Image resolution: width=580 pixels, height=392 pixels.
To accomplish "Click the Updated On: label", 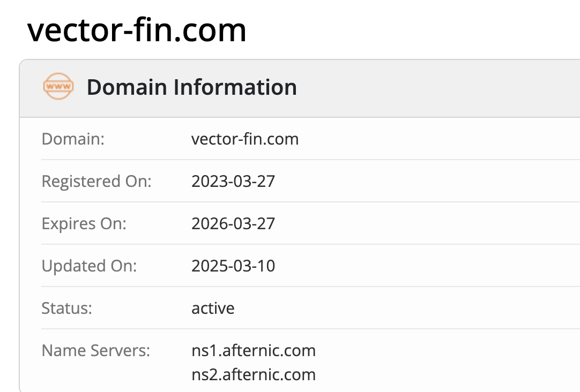I will coord(89,266).
